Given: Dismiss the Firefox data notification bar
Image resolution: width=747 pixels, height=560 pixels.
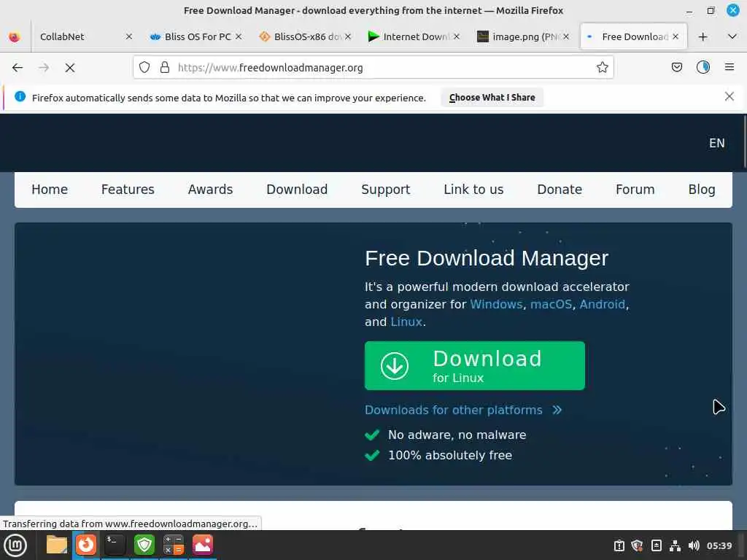Looking at the screenshot, I should pyautogui.click(x=729, y=97).
